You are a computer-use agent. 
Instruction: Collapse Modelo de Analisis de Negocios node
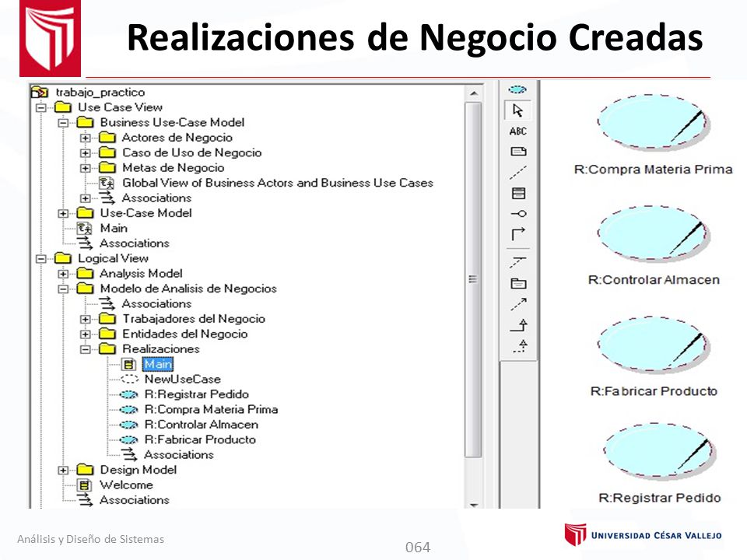coord(63,289)
